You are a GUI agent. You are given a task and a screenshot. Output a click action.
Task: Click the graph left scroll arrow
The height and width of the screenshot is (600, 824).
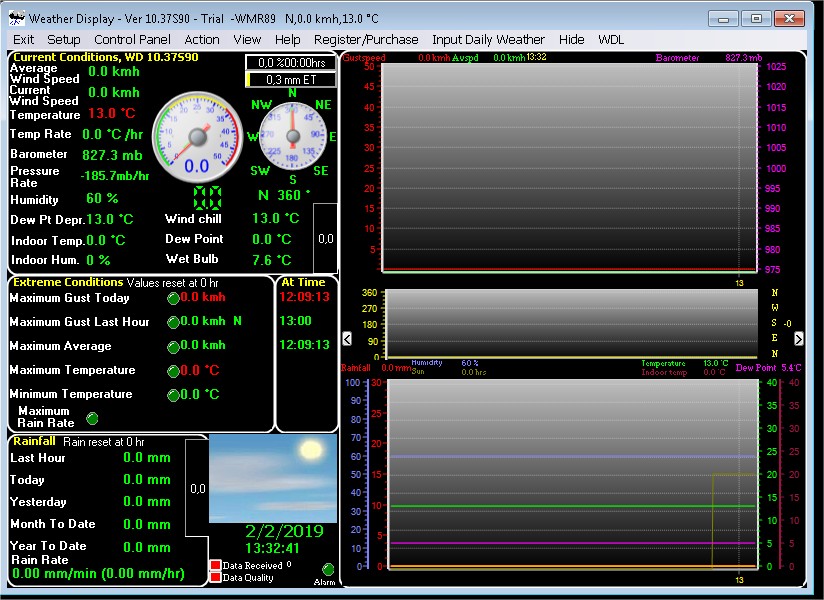(x=347, y=339)
